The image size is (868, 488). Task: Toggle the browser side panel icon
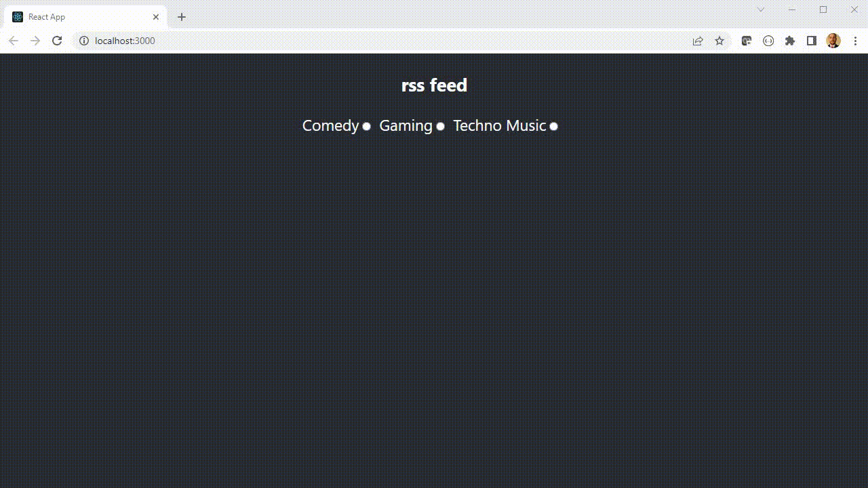pos(812,41)
